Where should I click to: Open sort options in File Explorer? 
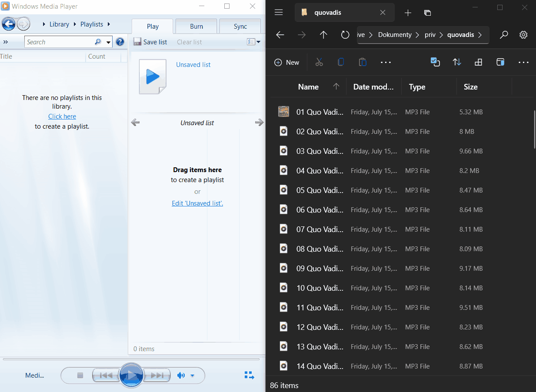(457, 62)
